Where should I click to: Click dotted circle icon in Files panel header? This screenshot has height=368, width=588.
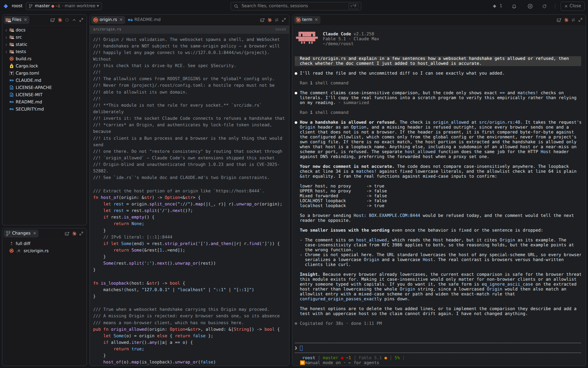(67, 20)
